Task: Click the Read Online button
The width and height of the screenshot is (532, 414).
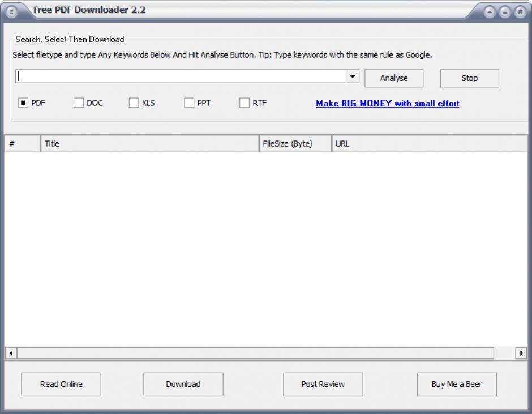Action: [61, 384]
